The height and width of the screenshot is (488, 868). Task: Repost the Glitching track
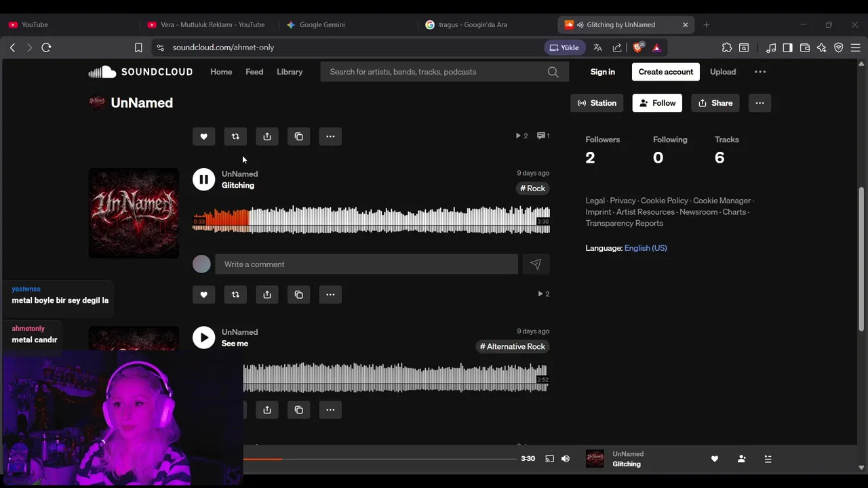235,294
